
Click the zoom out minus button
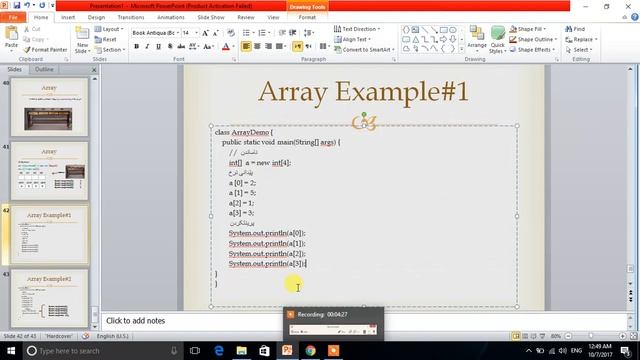point(568,336)
